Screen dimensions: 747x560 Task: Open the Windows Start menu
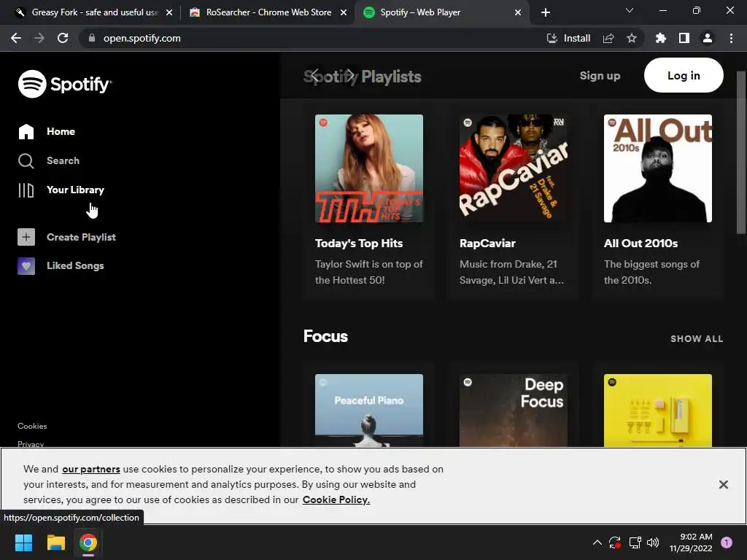pos(24,542)
